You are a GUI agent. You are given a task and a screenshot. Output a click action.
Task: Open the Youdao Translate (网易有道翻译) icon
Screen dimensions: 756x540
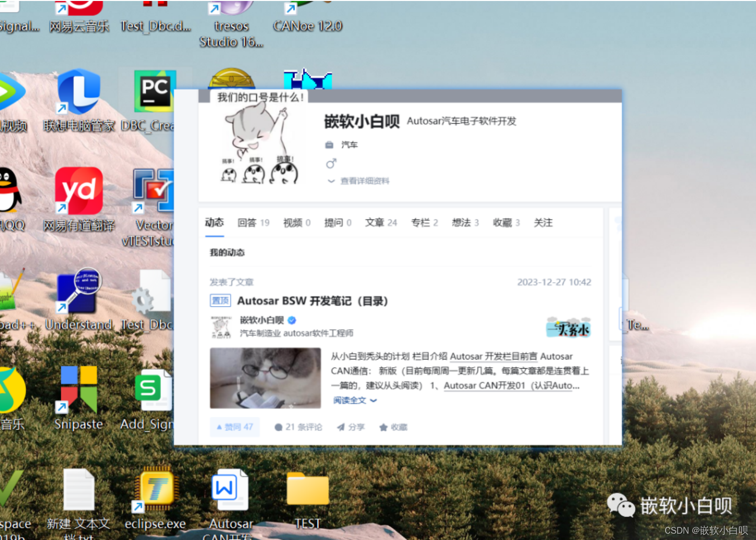point(79,199)
